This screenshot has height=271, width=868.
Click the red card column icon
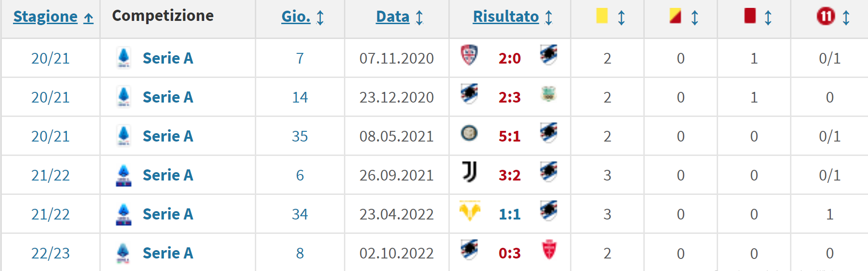pos(750,16)
